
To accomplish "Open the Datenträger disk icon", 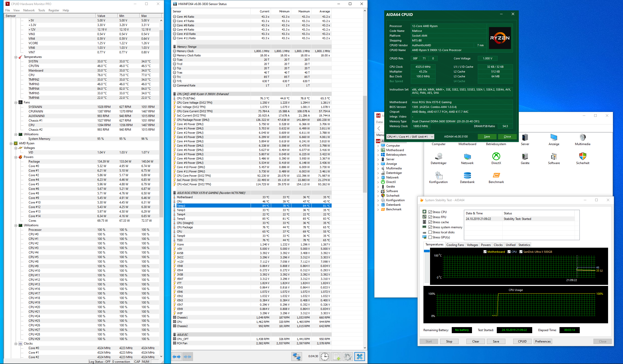I will click(x=439, y=158).
